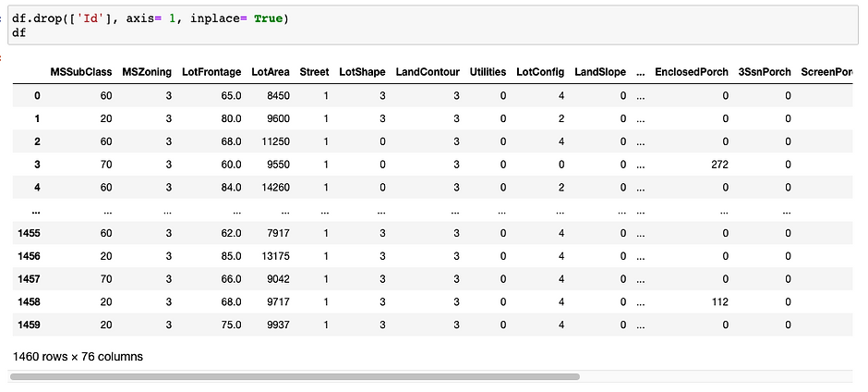868x392 pixels.
Task: Click row index 1459
Action: tap(29, 325)
